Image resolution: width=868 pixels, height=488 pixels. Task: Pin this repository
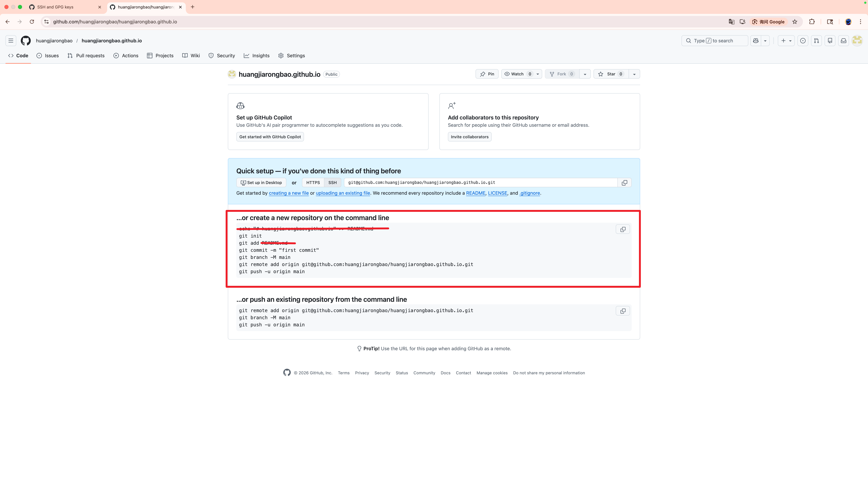(487, 74)
